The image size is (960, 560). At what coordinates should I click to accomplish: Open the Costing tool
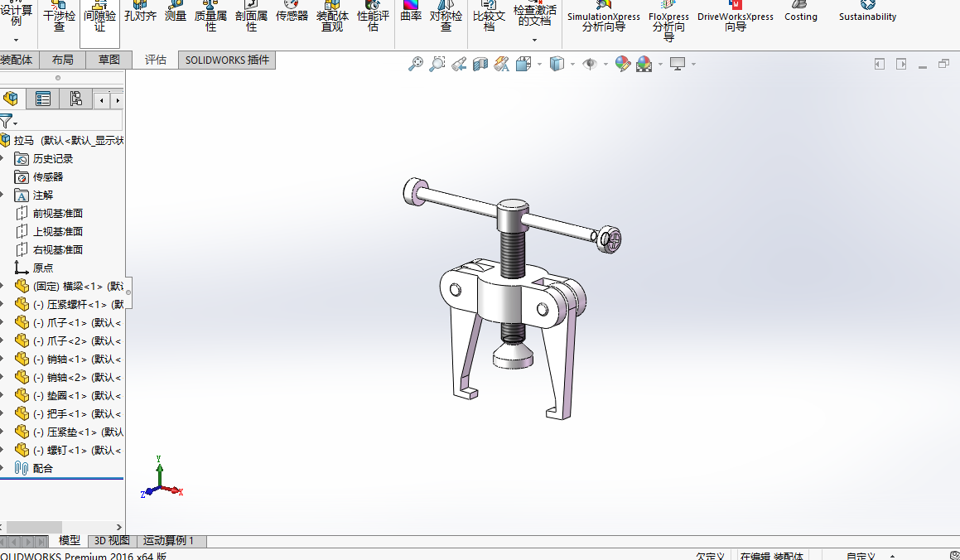click(801, 12)
